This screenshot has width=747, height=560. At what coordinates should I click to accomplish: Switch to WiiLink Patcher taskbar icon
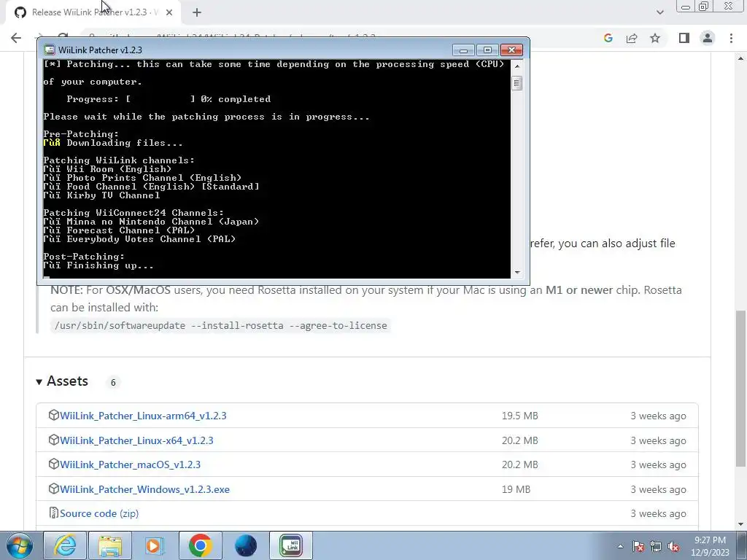pyautogui.click(x=291, y=545)
